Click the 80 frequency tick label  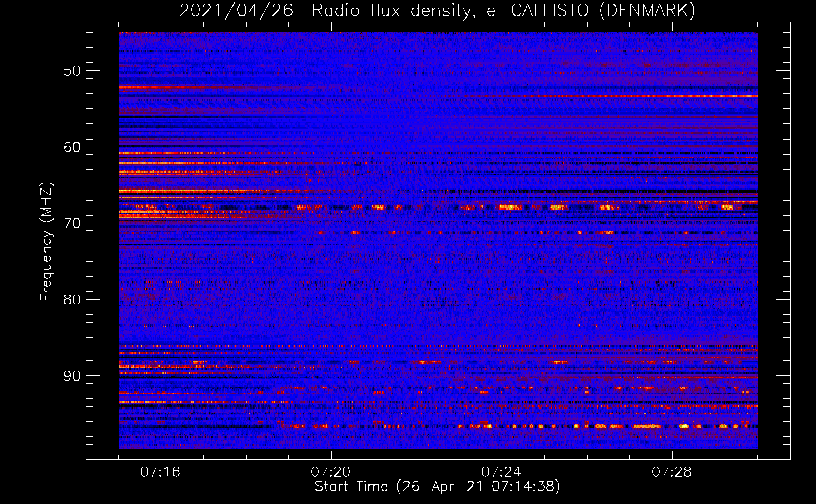click(x=72, y=299)
